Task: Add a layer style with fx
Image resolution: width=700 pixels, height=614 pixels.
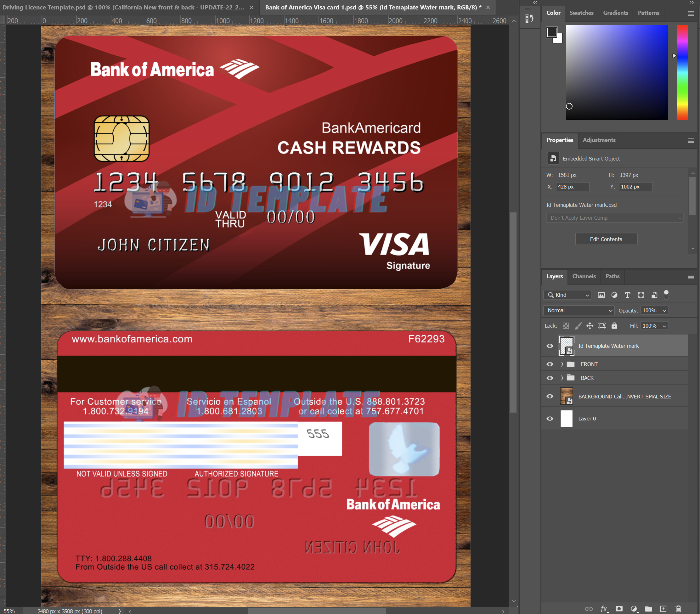Action: 604,609
